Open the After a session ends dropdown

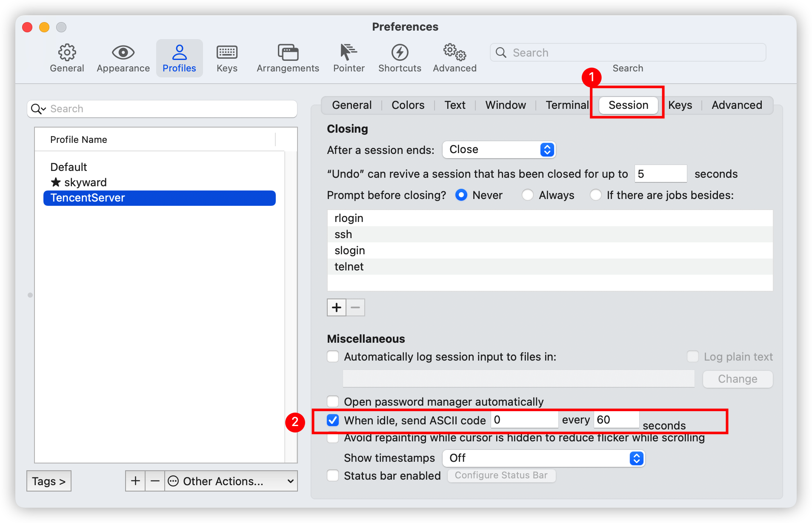(499, 149)
